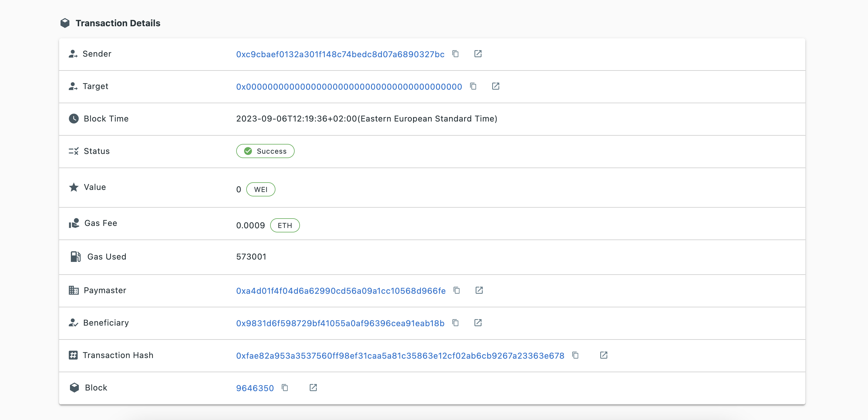
Task: Click the Block Time clock icon
Action: (x=74, y=119)
